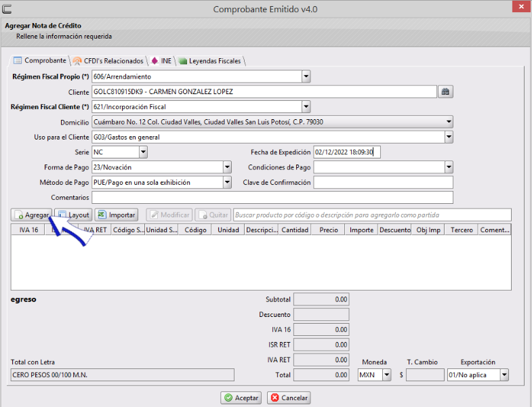Click the Cancelar button
This screenshot has width=532, height=407.
[x=289, y=398]
